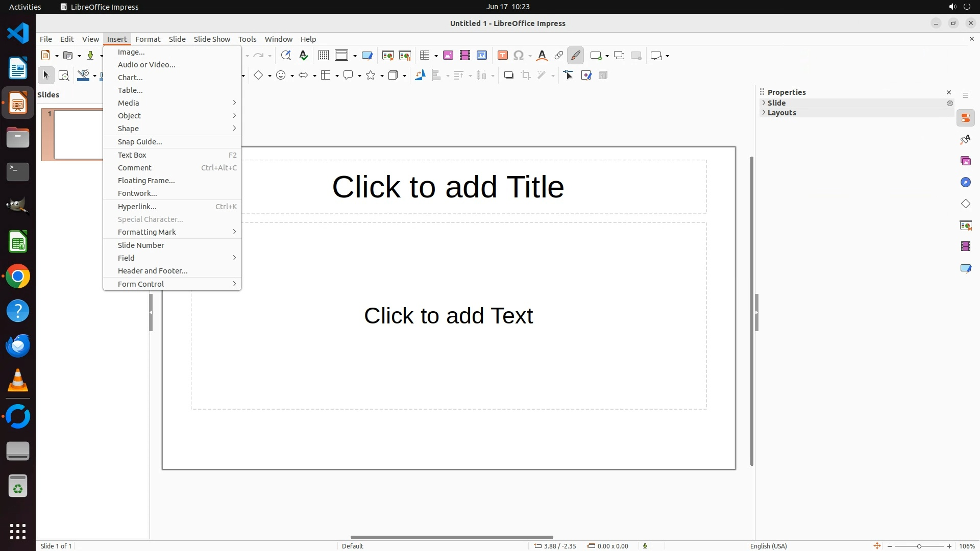Viewport: 980px width, 551px height.
Task: Open the stars and banners shapes dropdown arrow
Action: (x=382, y=76)
